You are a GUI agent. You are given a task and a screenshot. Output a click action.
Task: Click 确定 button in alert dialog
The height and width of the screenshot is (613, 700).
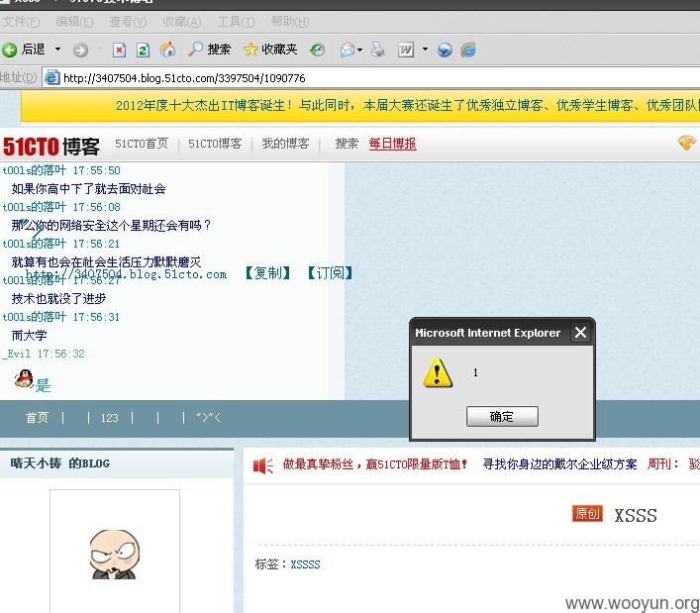502,417
